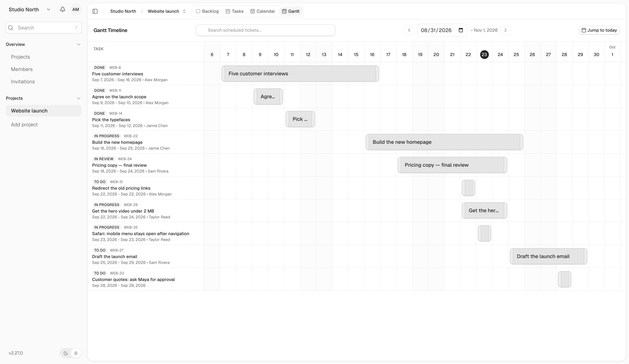Click the small WEB-35 Safari bar
This screenshot has height=364, width=629.
(x=484, y=234)
